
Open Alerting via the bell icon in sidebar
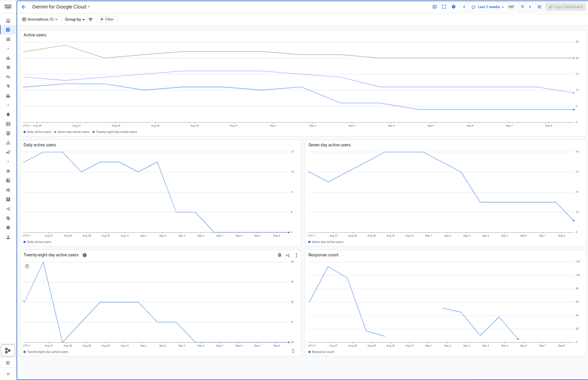(8, 114)
